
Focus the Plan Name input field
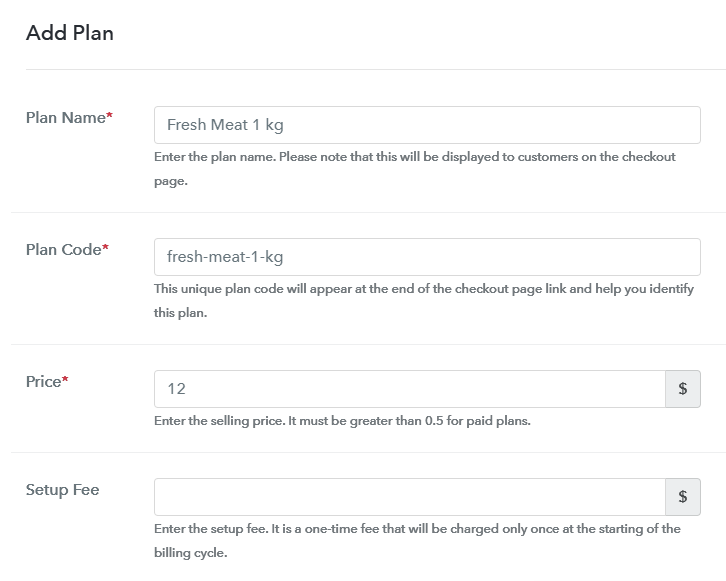(x=427, y=125)
